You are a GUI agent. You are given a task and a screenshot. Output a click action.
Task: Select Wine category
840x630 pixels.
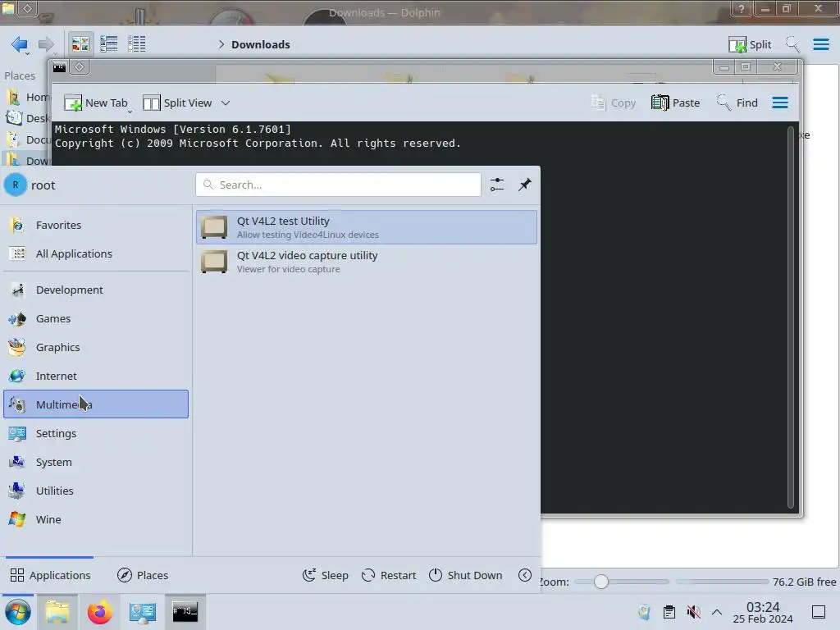click(x=96, y=519)
